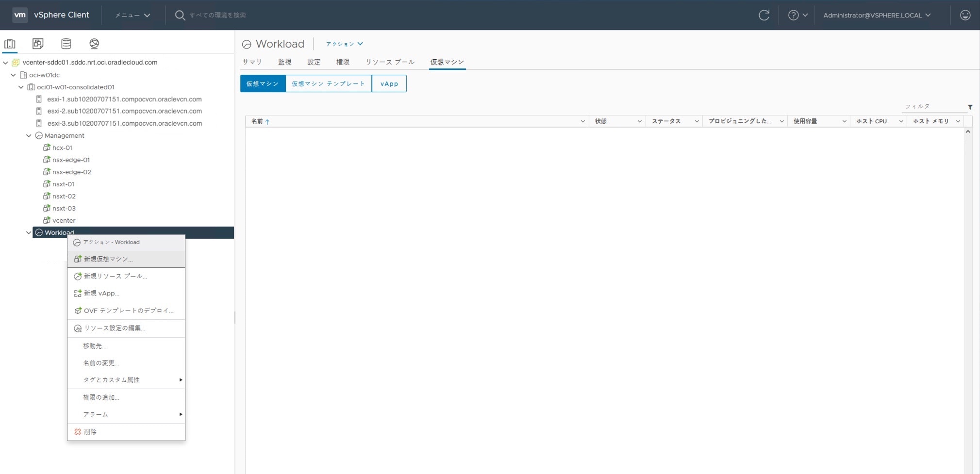Viewport: 980px width, 474px height.
Task: Select esxi-3.sub10200707151 host in tree
Action: 125,123
